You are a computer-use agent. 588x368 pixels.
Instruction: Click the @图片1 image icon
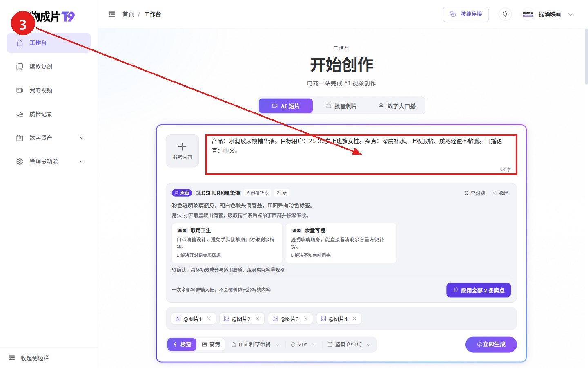pyautogui.click(x=178, y=319)
